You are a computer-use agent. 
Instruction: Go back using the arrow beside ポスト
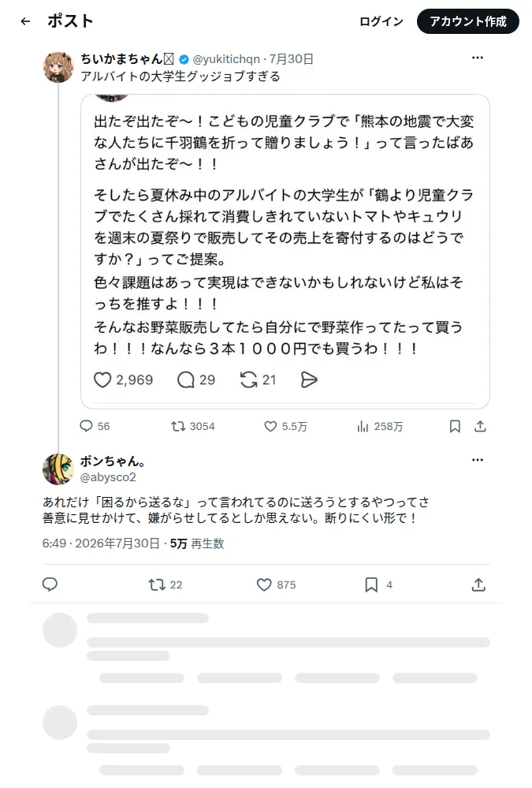click(x=26, y=21)
